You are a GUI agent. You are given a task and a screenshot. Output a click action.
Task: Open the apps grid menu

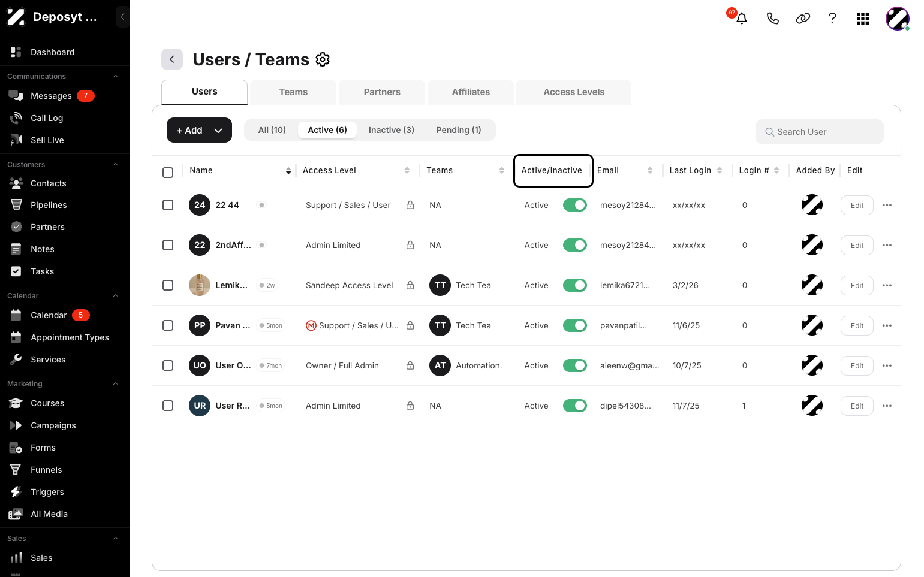[x=863, y=19]
